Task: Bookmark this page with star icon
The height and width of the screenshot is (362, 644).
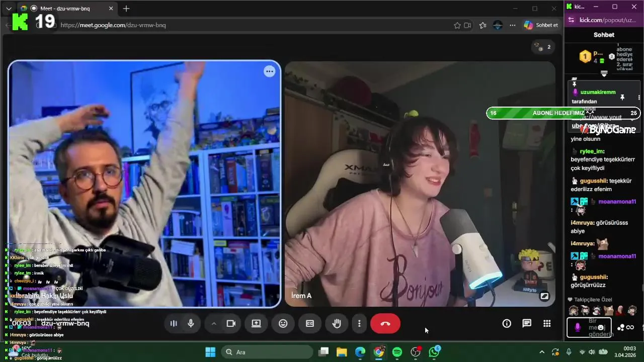Action: 457,25
